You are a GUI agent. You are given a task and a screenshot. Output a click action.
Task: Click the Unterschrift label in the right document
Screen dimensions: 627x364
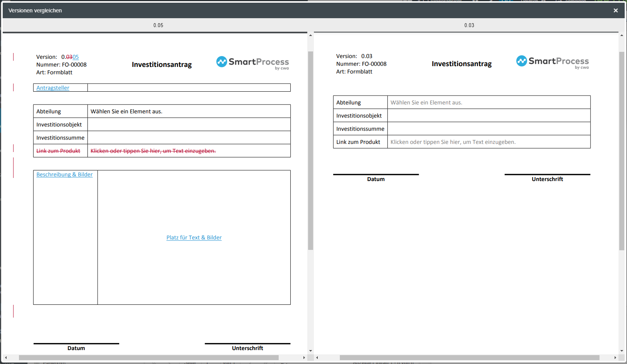point(547,179)
